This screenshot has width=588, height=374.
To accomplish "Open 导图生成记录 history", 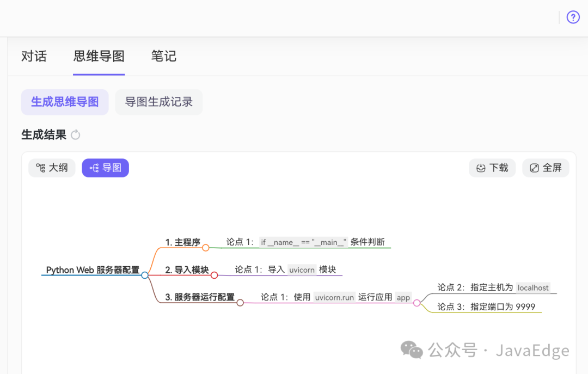I will [x=158, y=102].
